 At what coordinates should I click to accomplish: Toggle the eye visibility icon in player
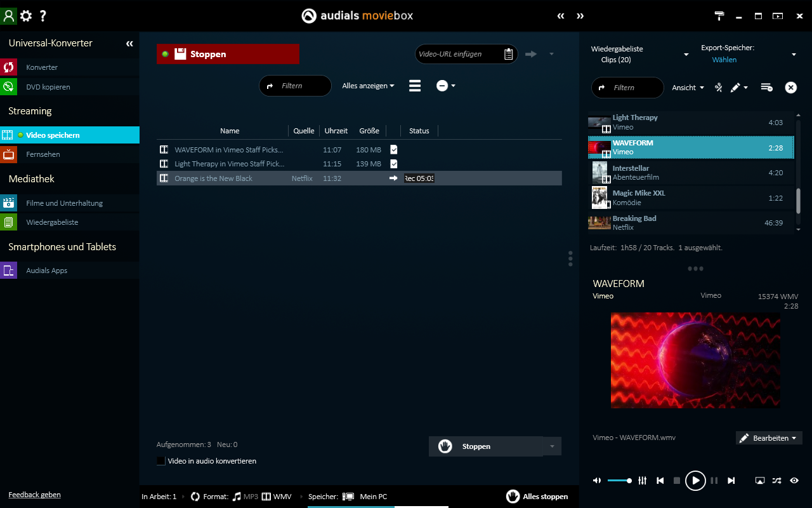pos(794,481)
